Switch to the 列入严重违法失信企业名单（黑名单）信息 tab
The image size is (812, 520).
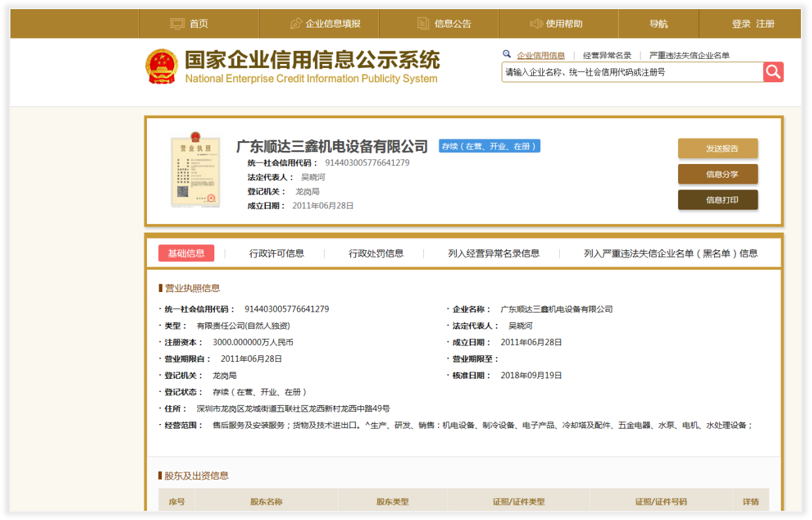click(x=671, y=253)
